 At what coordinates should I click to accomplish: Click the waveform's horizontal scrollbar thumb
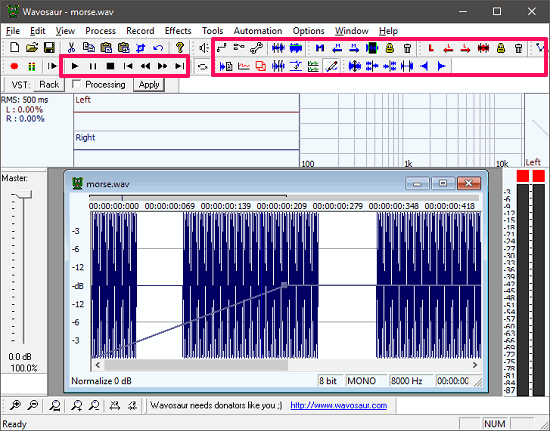coord(196,365)
